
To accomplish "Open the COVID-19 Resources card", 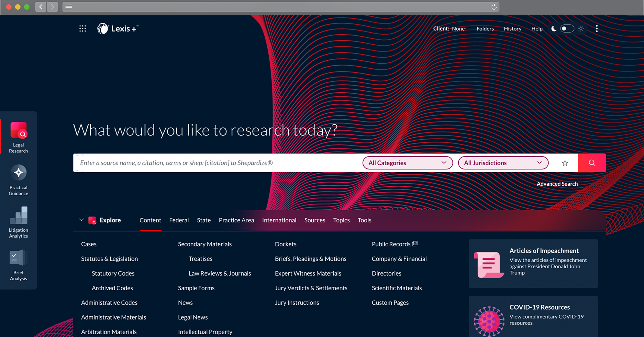I will coord(533,316).
